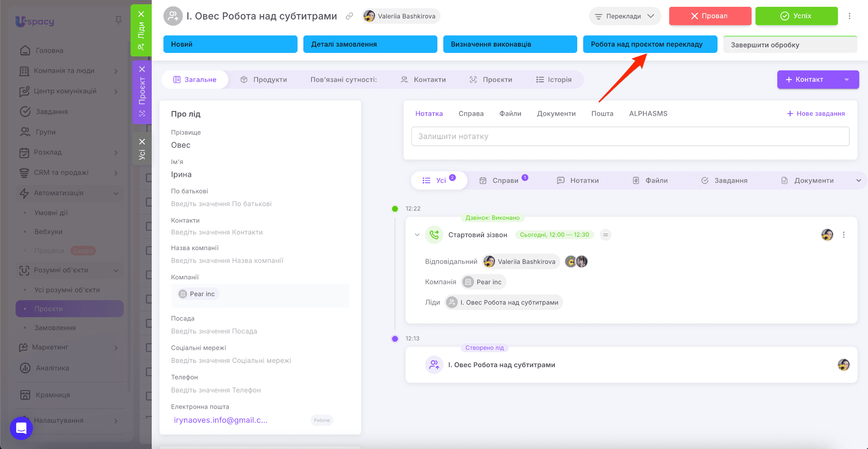Select the Файли tab above the note field
868x449 pixels.
click(x=510, y=114)
